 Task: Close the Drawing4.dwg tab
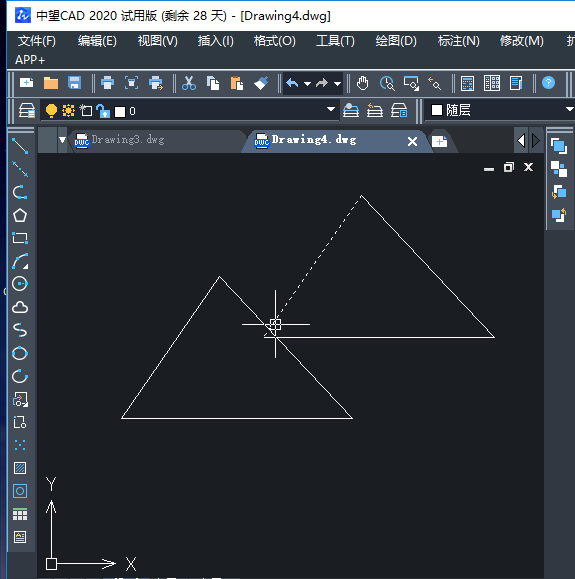click(413, 141)
